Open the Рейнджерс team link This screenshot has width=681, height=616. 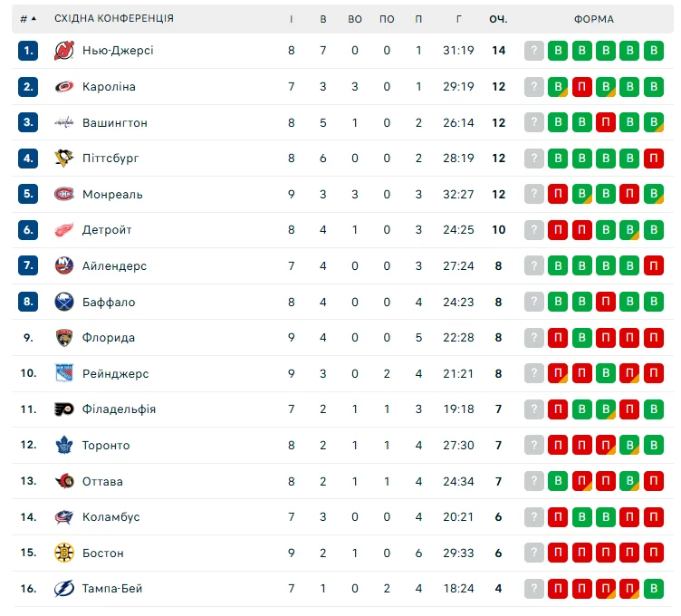coord(115,373)
